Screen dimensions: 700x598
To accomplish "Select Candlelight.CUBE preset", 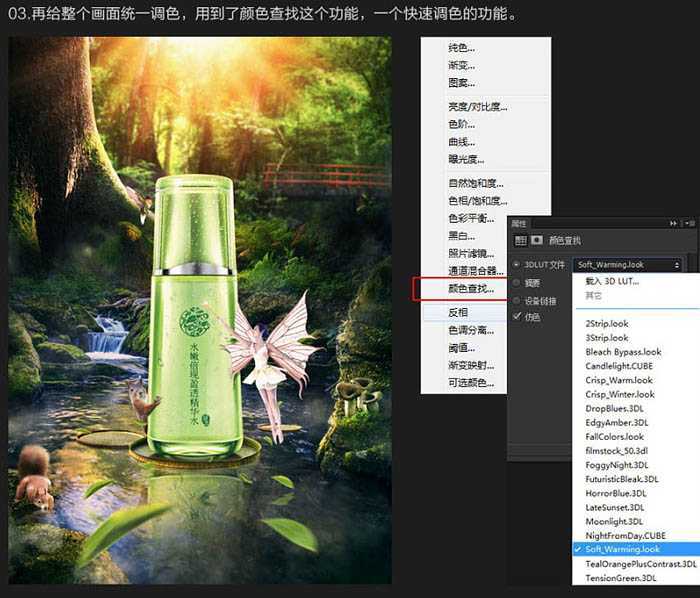I will coord(619,366).
